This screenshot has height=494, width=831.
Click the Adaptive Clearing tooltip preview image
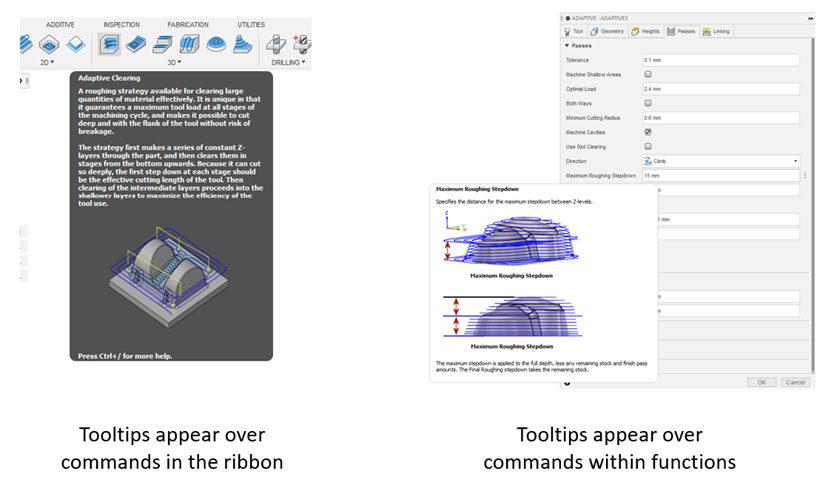point(169,276)
